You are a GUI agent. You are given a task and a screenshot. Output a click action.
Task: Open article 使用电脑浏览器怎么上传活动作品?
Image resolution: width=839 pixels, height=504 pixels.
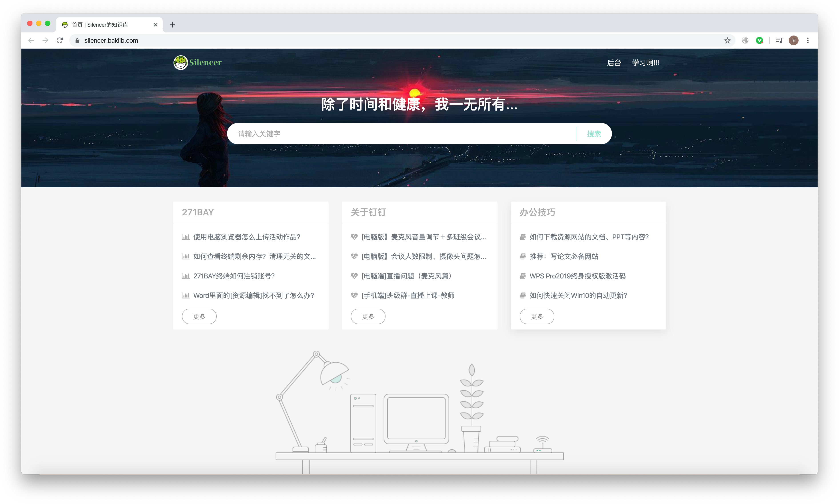pos(247,237)
